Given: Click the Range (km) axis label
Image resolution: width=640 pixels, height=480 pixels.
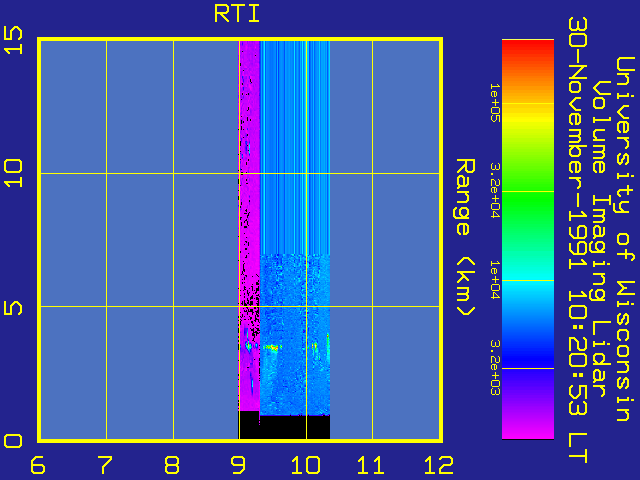Looking at the screenshot, I should coord(465,237).
